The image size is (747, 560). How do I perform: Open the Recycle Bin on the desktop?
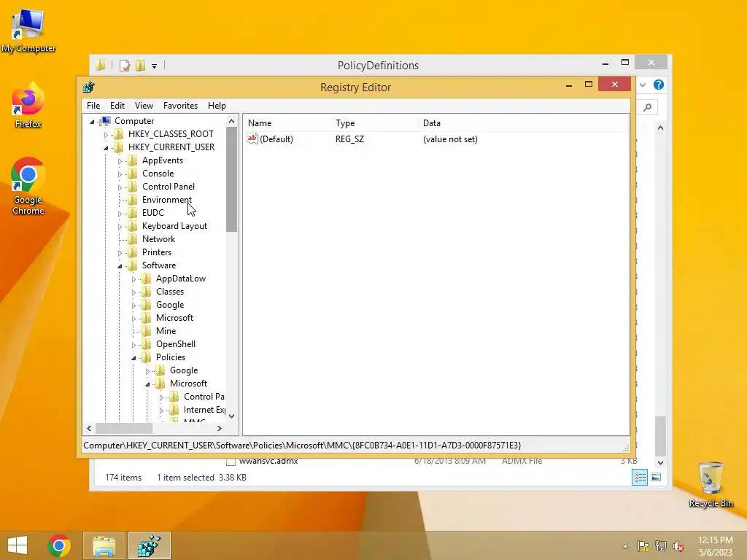point(711,484)
